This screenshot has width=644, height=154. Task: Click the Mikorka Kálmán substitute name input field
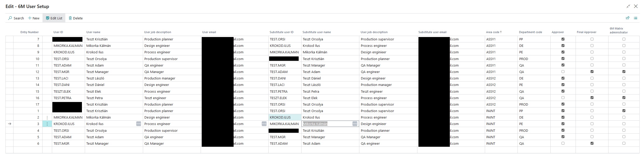click(x=327, y=124)
